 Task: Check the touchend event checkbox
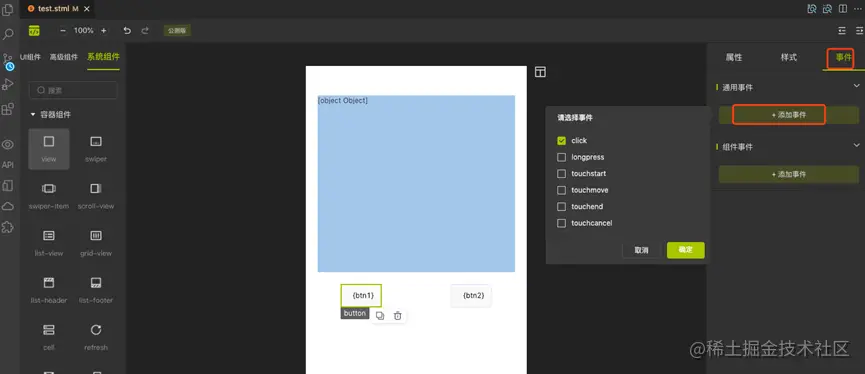[x=562, y=207]
